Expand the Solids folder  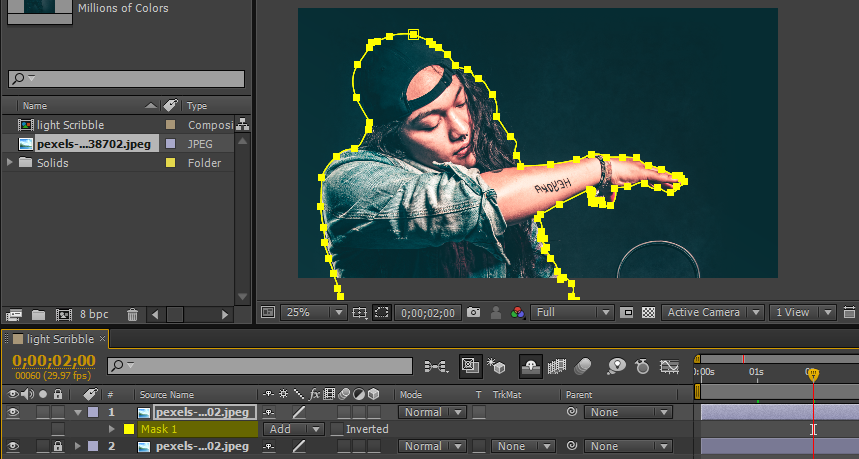9,163
